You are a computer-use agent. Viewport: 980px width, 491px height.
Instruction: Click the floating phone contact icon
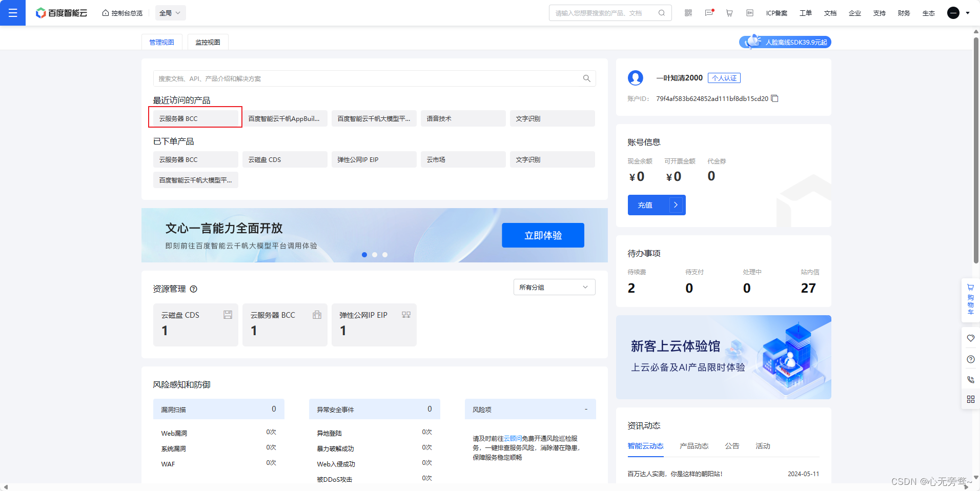click(970, 380)
